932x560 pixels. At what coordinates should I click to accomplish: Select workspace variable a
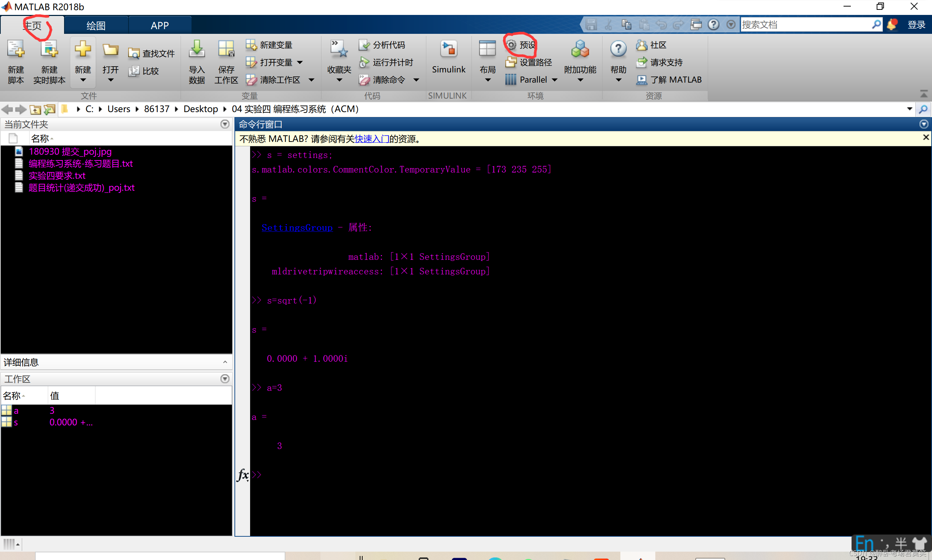click(16, 410)
